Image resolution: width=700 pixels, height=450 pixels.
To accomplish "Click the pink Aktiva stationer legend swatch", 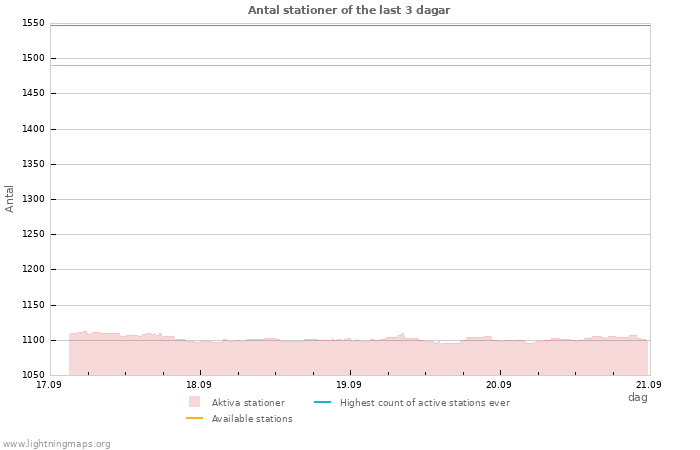I will [194, 402].
